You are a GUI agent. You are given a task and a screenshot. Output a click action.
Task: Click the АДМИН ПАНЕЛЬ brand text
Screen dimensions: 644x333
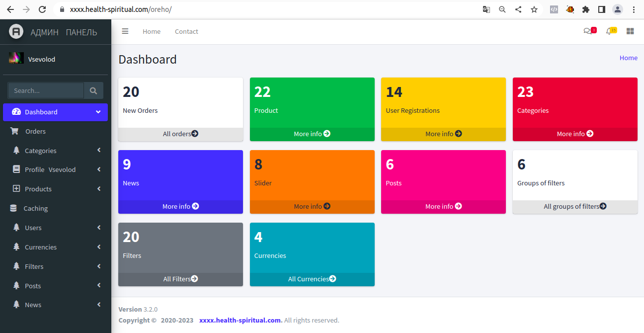[x=64, y=32]
